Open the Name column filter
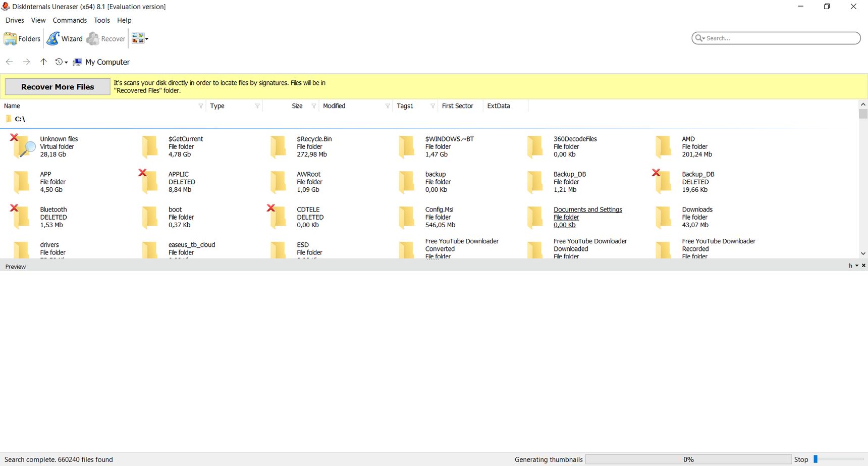Screen dimensions: 868x466 (x=200, y=106)
